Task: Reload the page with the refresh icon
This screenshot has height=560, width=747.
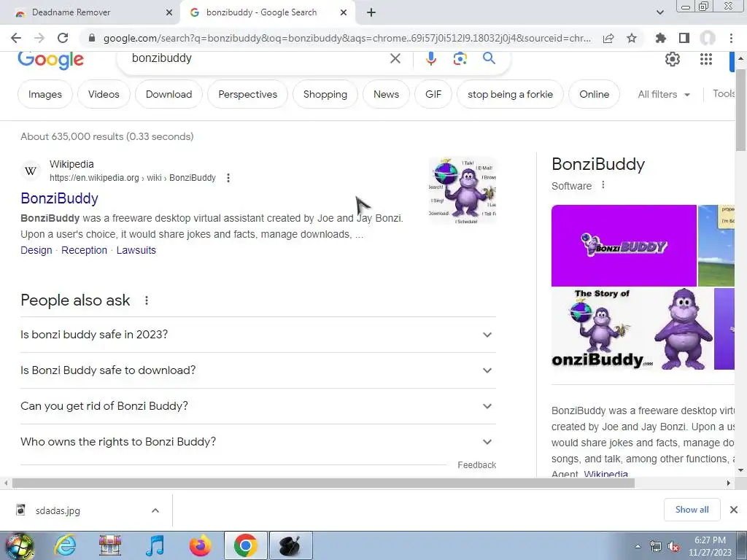Action: tap(63, 38)
